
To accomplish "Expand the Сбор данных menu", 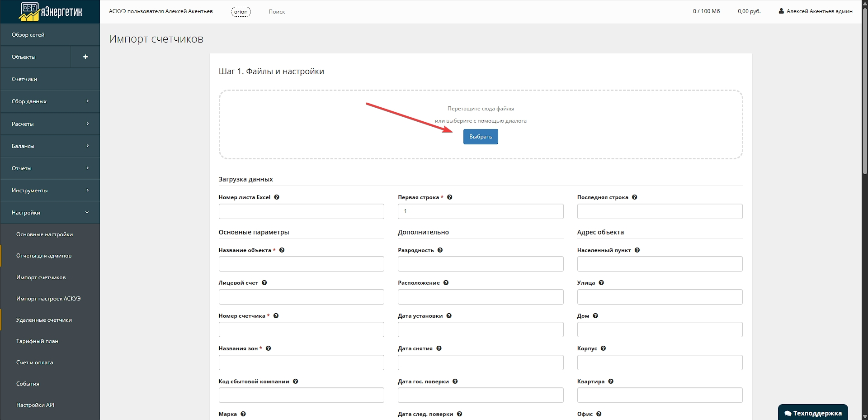I will pyautogui.click(x=50, y=101).
